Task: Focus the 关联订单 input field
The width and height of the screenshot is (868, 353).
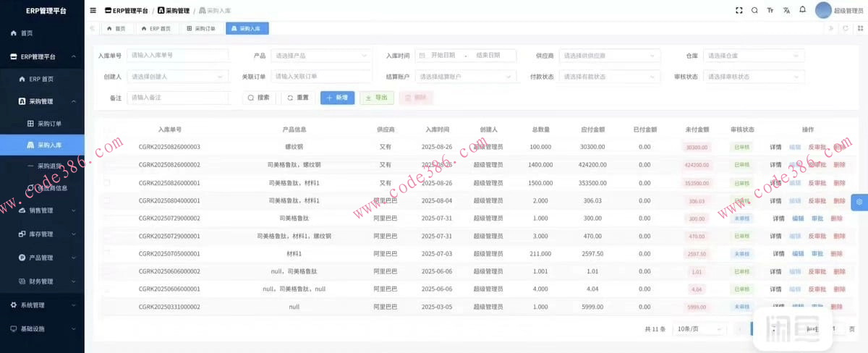Action: [321, 76]
